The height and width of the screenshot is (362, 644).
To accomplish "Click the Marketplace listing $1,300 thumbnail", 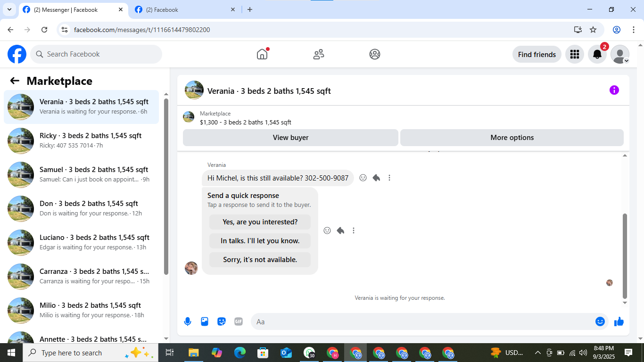I will [189, 117].
